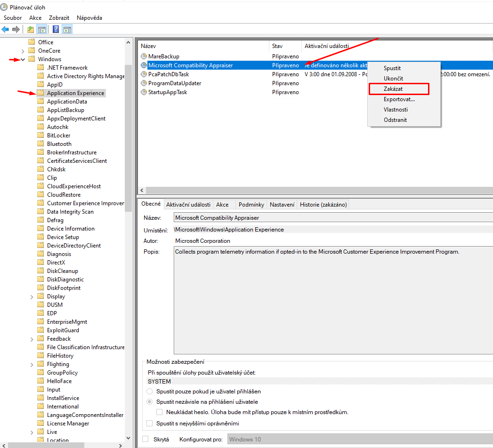
Task: Click the Office folder icon
Action: [32, 42]
